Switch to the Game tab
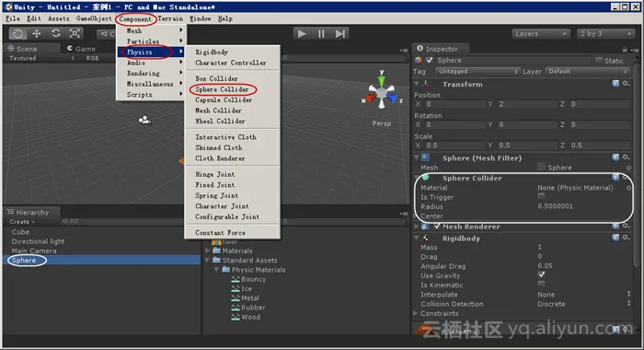644x350 pixels. click(x=81, y=49)
